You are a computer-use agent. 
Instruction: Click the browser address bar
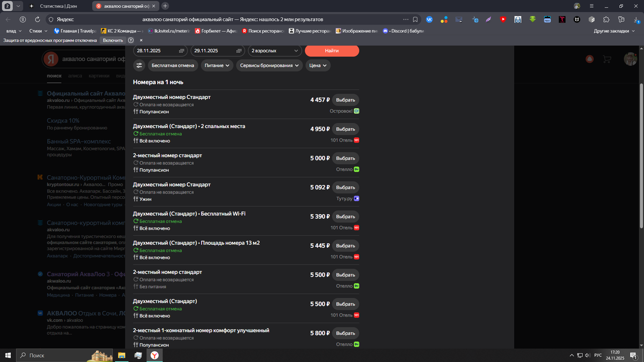232,19
